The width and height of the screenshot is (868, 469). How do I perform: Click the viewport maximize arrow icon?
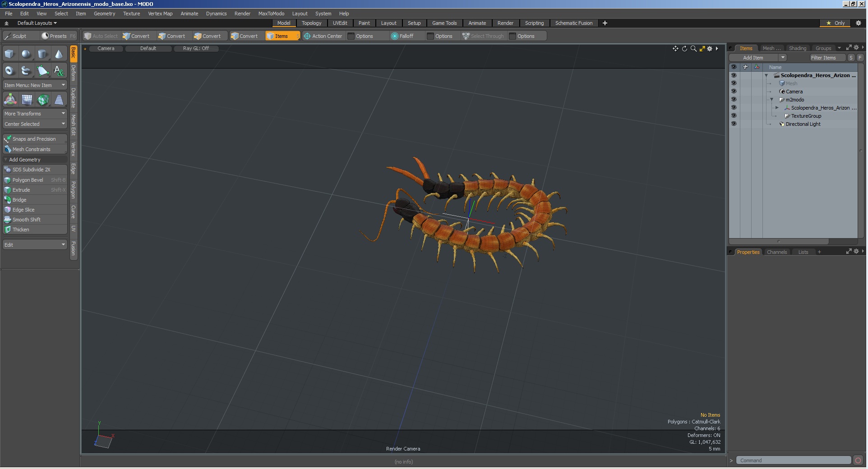[702, 49]
